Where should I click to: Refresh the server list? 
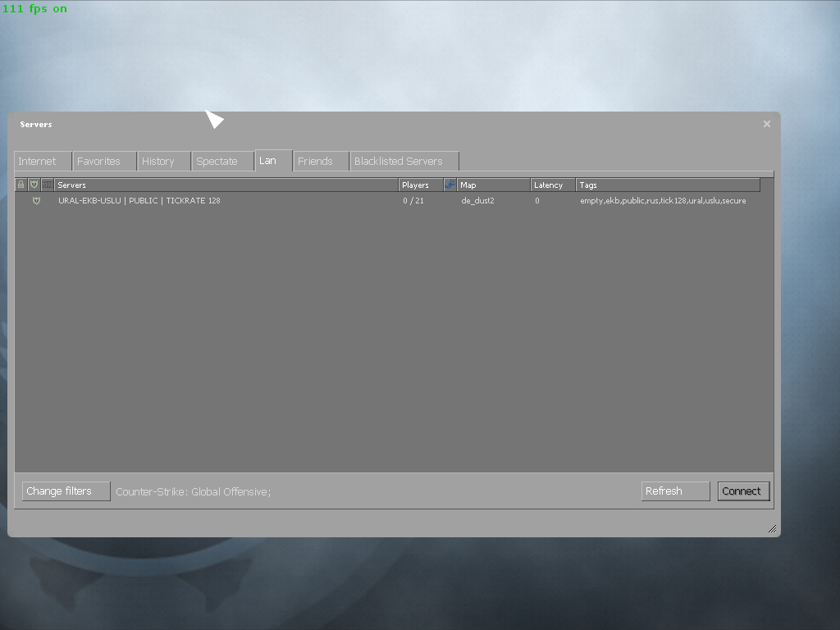(676, 491)
